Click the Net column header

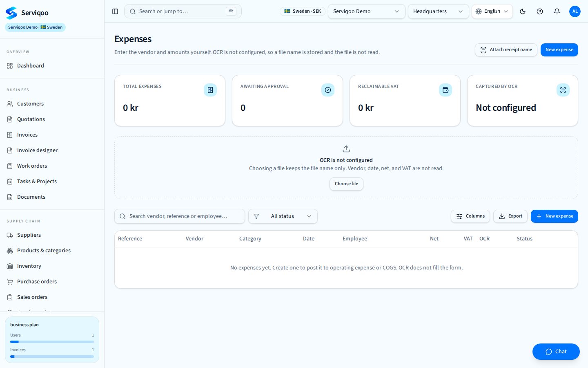click(434, 239)
